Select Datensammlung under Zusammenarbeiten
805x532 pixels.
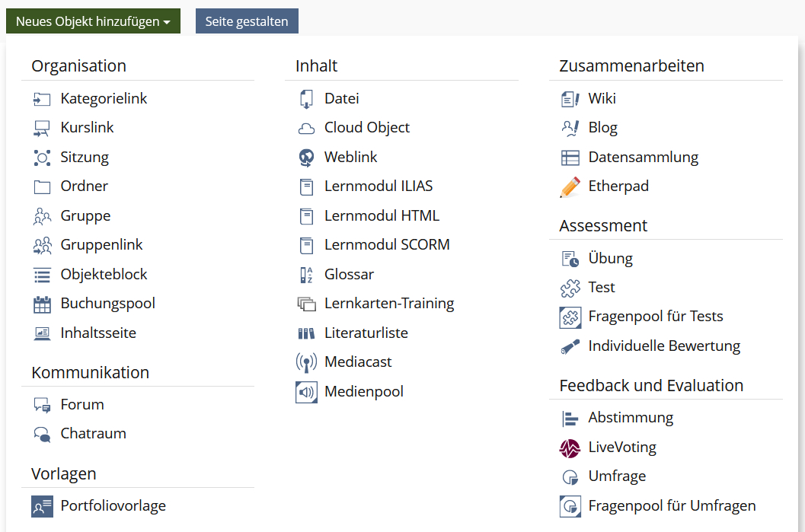tap(643, 158)
